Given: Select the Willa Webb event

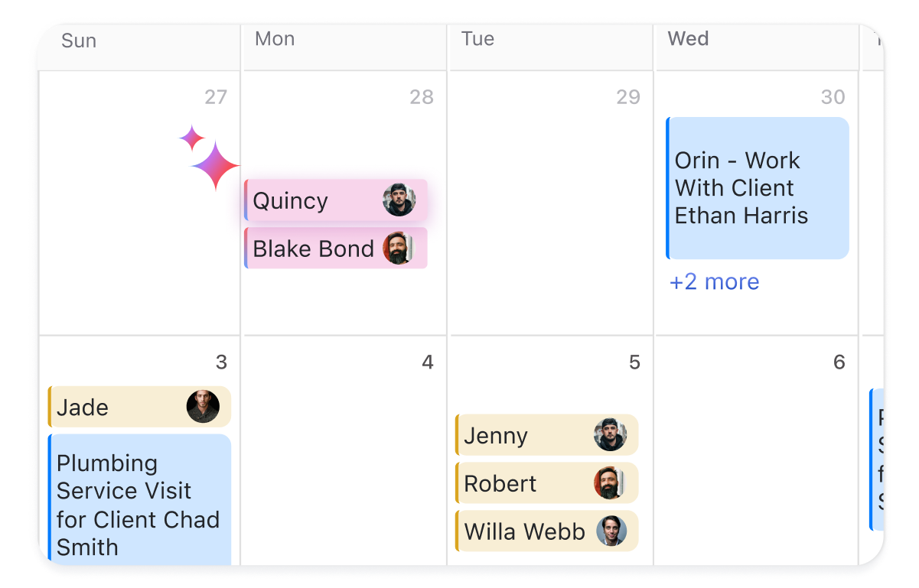Looking at the screenshot, I should coord(547,531).
